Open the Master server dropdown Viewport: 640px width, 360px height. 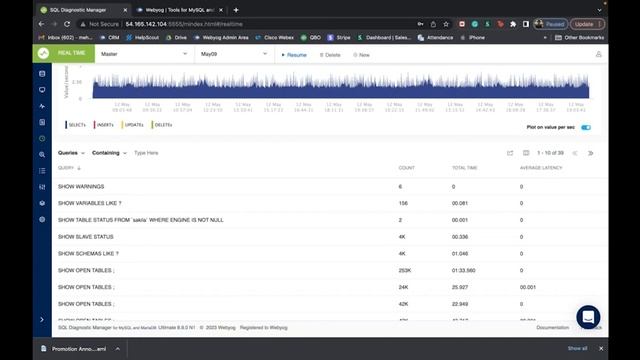pyautogui.click(x=144, y=54)
